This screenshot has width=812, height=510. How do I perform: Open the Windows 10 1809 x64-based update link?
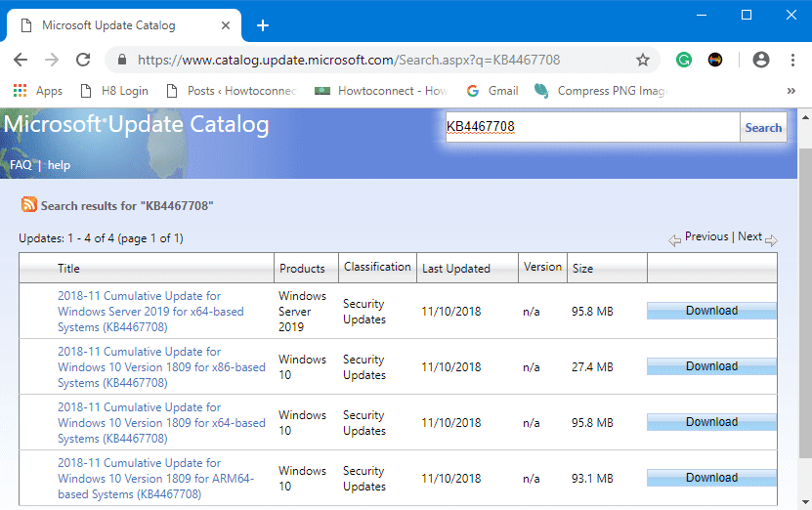(x=161, y=422)
